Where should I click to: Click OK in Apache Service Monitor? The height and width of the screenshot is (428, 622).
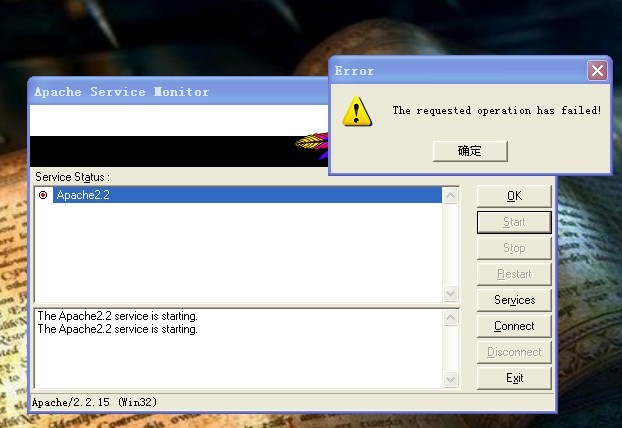coord(514,196)
